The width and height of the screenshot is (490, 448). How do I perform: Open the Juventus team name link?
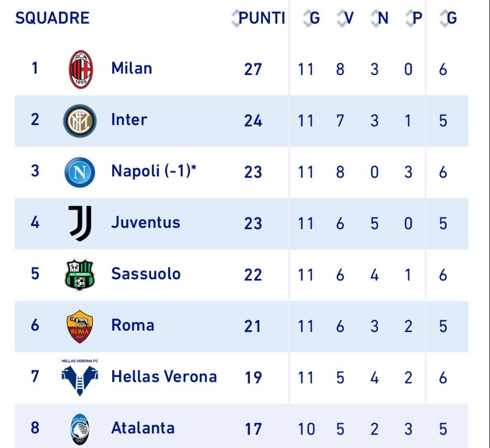[145, 222]
